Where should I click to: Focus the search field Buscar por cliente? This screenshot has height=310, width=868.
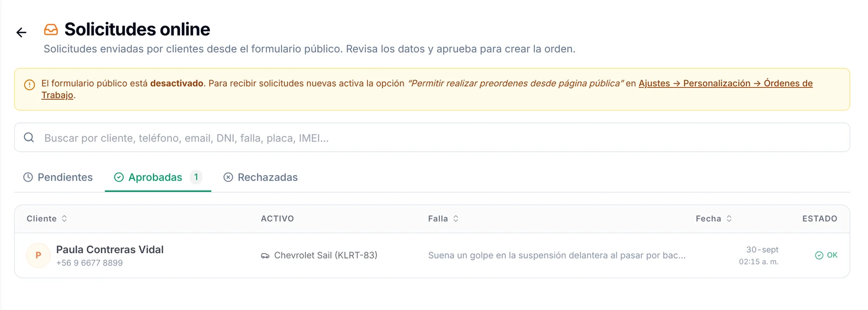432,138
